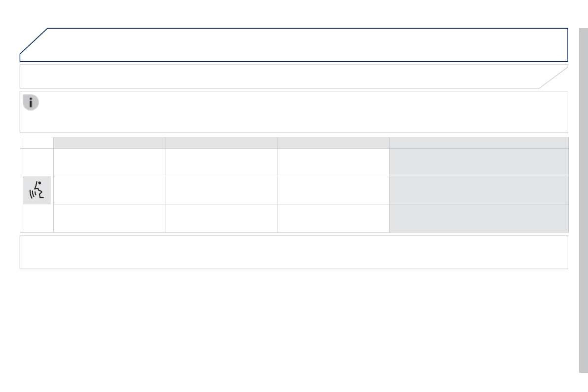Click the second white cell in the bottom table row

(221, 218)
